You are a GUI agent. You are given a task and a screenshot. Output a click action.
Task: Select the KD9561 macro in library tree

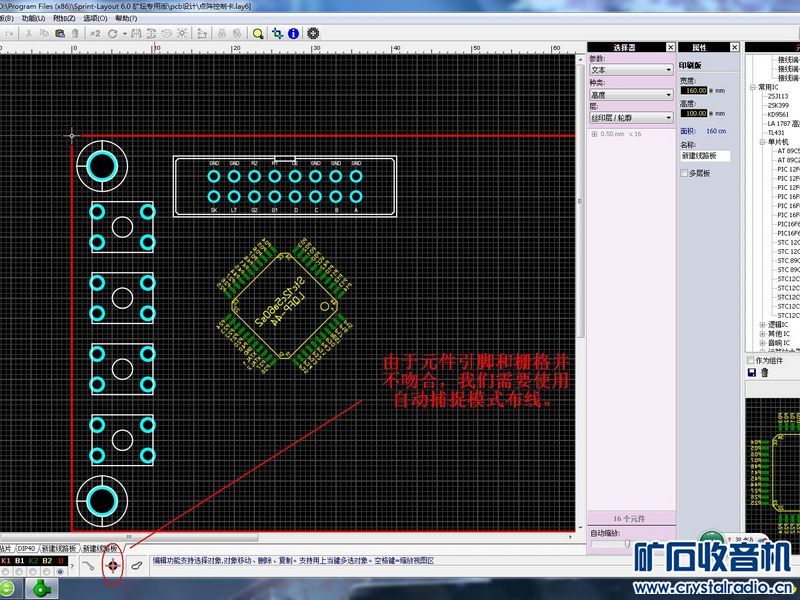pyautogui.click(x=778, y=114)
